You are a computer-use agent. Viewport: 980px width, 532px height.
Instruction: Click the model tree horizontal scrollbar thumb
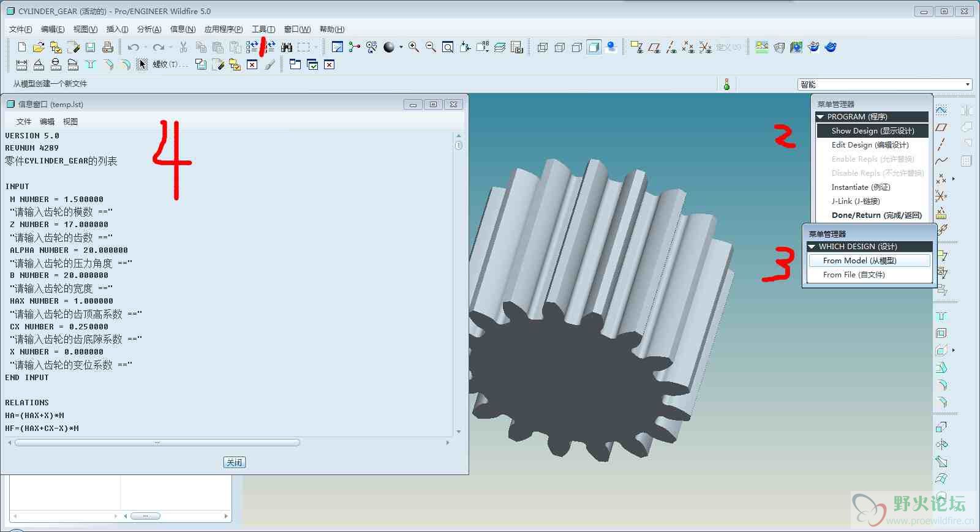coord(146,516)
